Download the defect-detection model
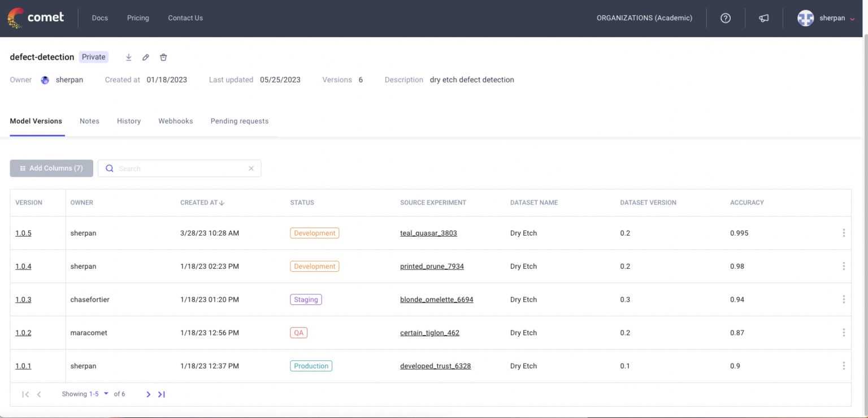 pyautogui.click(x=128, y=57)
